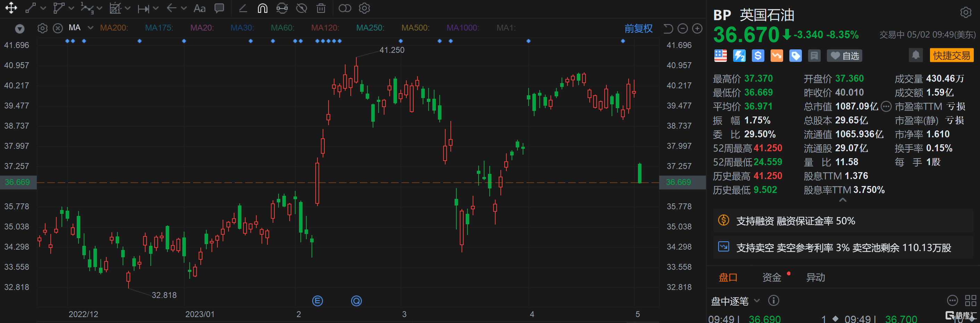Viewport: 980px width, 323px height.
Task: Zoom in the chart with plus button
Action: pos(697,29)
